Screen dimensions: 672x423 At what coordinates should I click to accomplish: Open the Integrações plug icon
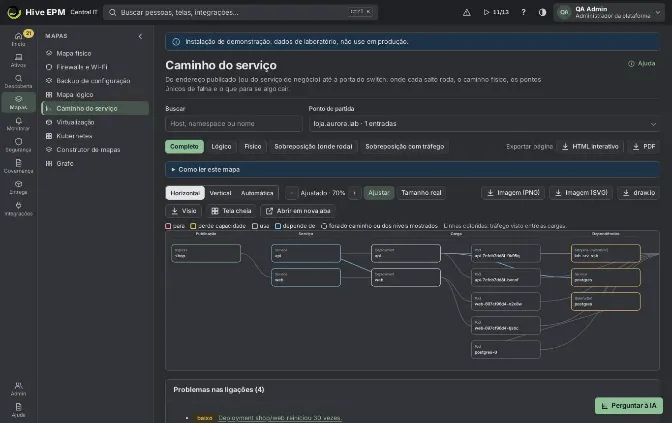point(18,205)
